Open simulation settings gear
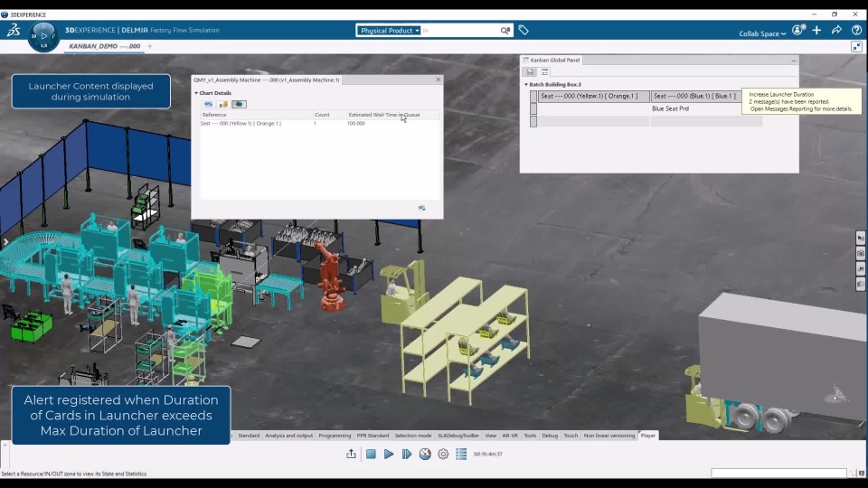Viewport: 868px width, 488px height. (443, 454)
